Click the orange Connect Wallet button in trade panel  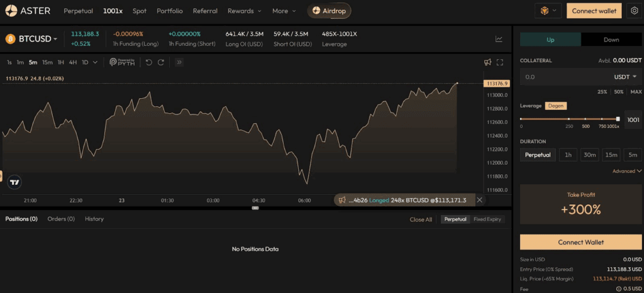pyautogui.click(x=580, y=242)
